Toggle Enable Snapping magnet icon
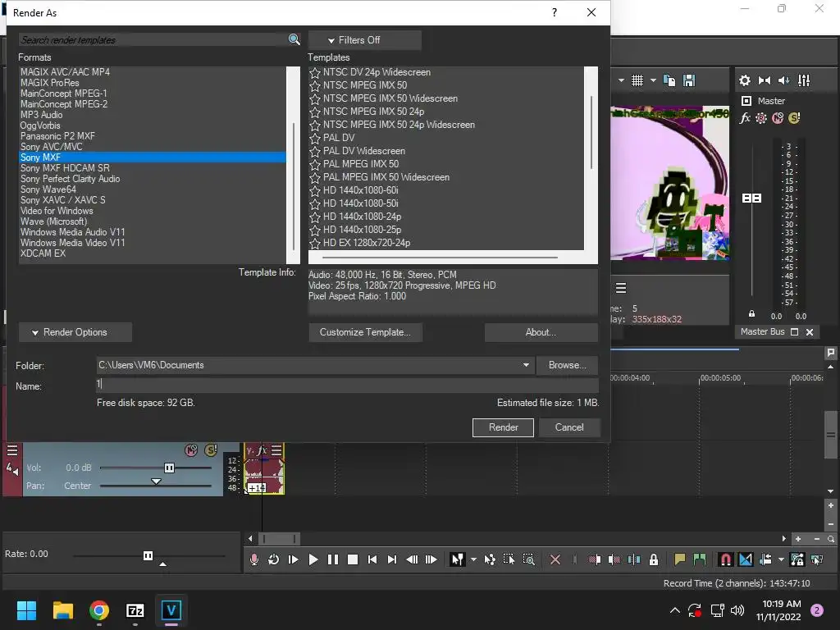Viewport: 840px width, 630px height. coord(725,559)
